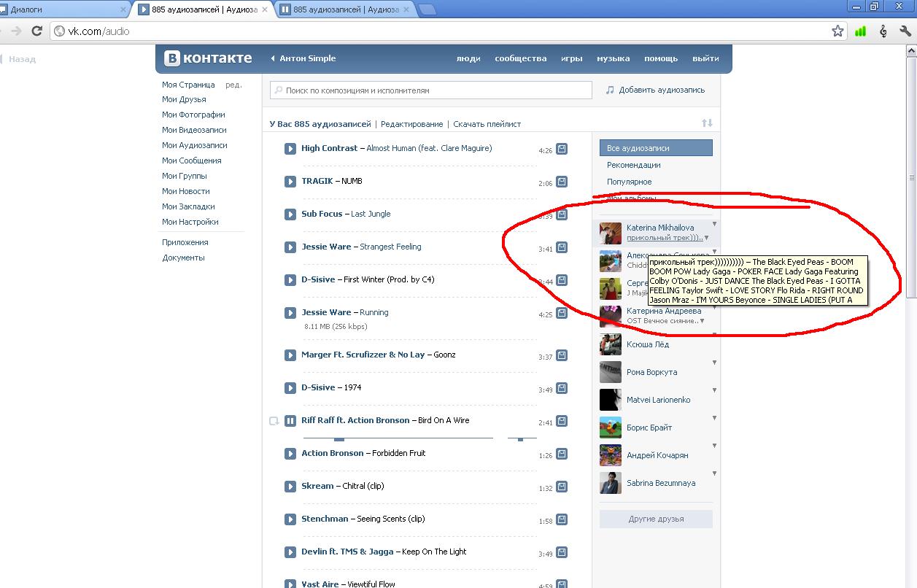This screenshot has height=588, width=917.
Task: Reload the vk.com/audio page
Action: coord(37,31)
